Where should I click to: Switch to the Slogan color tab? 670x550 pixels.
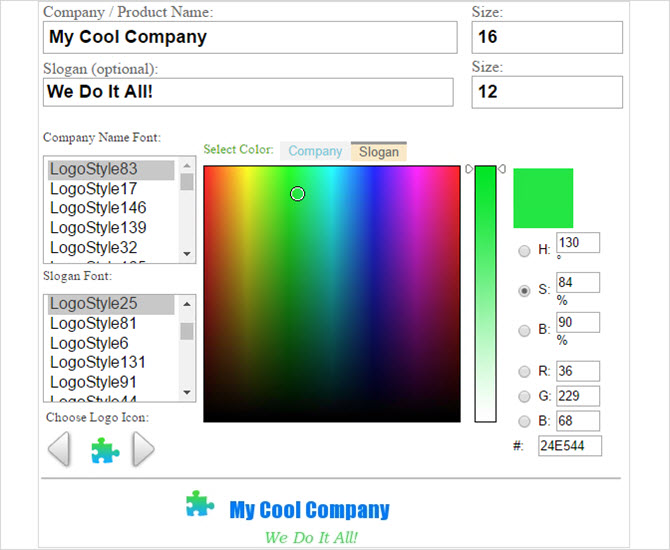coord(379,151)
